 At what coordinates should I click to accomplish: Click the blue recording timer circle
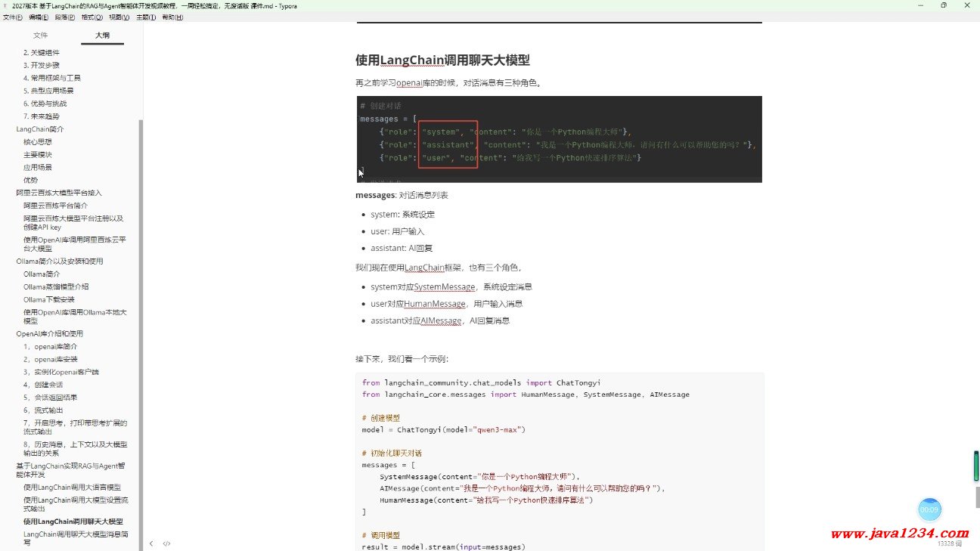(929, 509)
